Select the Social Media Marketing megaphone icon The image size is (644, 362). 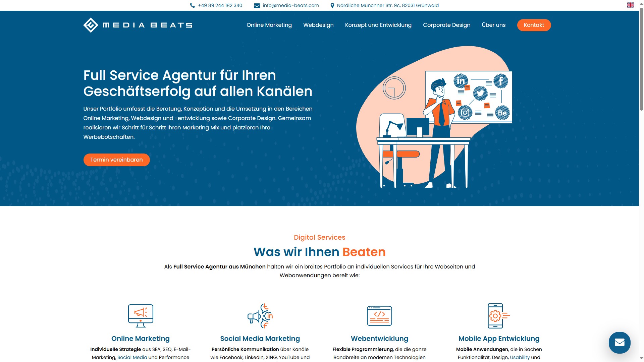point(261,315)
